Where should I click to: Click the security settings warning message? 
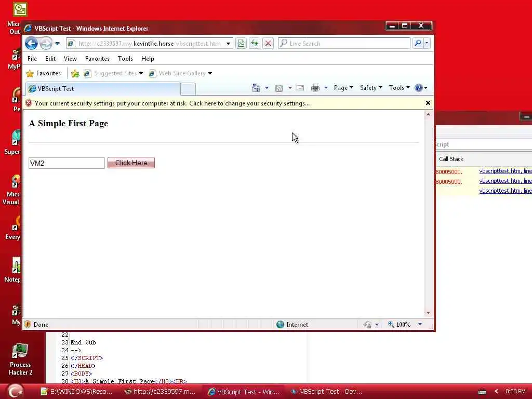pyautogui.click(x=172, y=103)
